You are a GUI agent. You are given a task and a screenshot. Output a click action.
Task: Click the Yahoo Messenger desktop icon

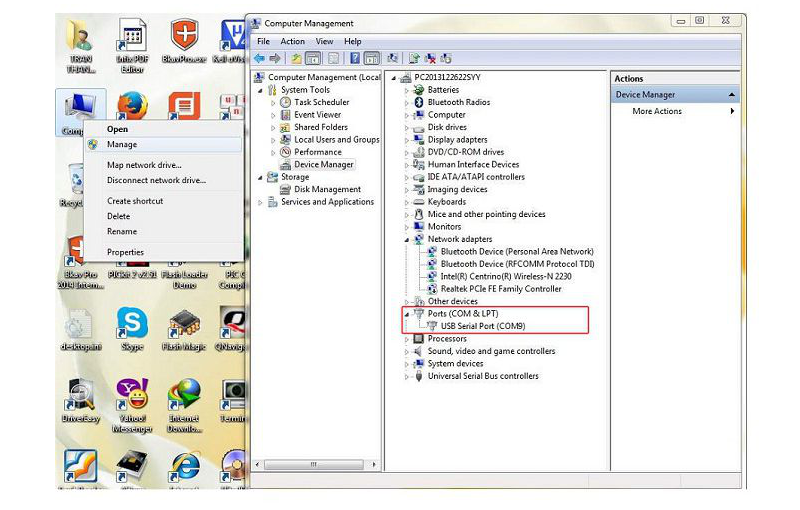coord(132,394)
